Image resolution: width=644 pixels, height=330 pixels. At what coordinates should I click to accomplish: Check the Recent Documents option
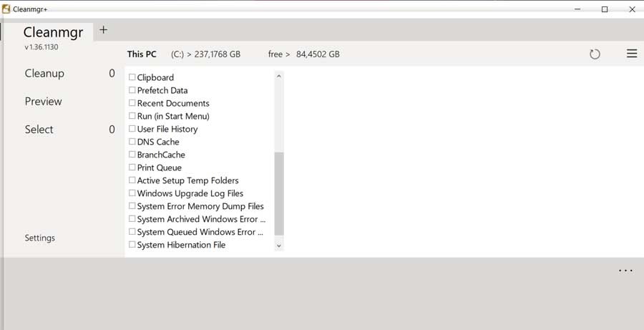tap(132, 103)
